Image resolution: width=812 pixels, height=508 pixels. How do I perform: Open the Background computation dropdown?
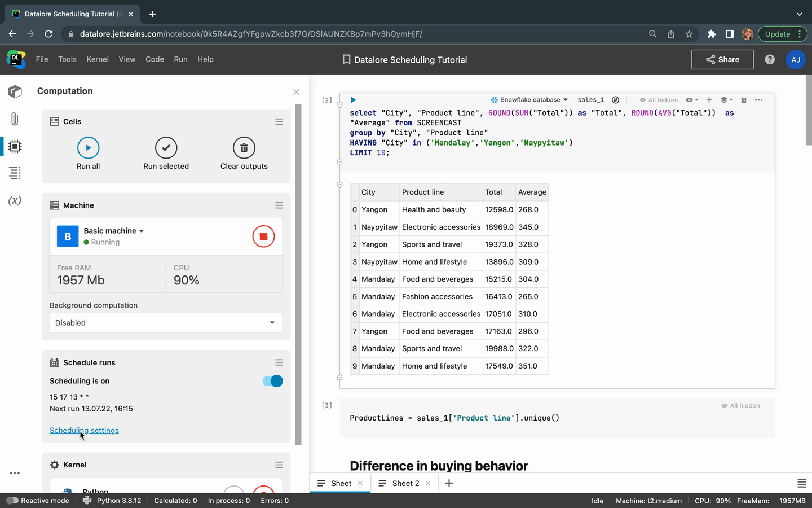tap(166, 323)
